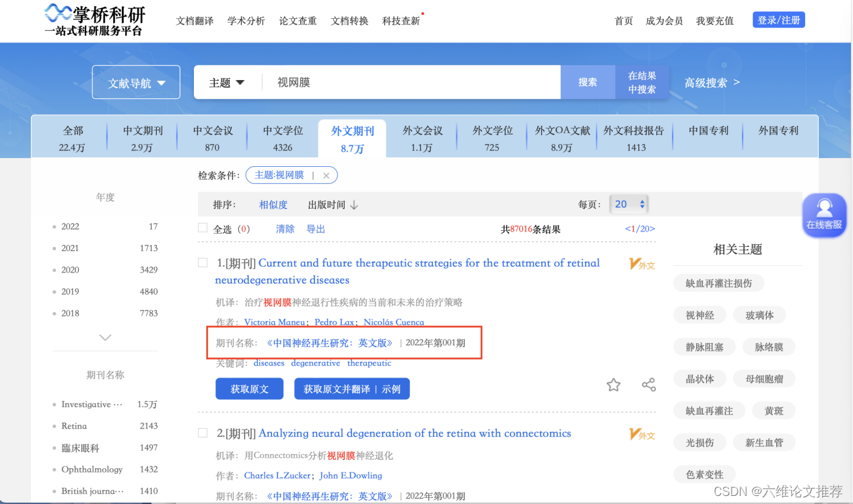Select the checkbox for result 2
This screenshot has width=853, height=504.
pyautogui.click(x=203, y=433)
